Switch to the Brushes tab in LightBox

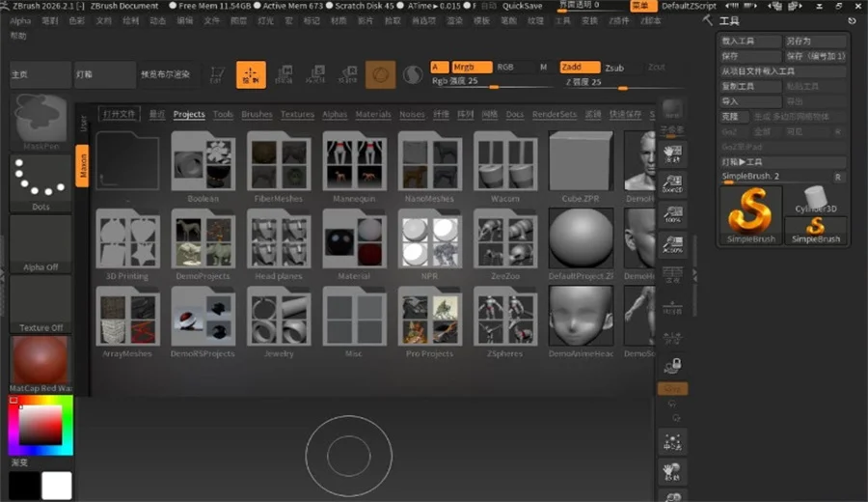click(257, 114)
